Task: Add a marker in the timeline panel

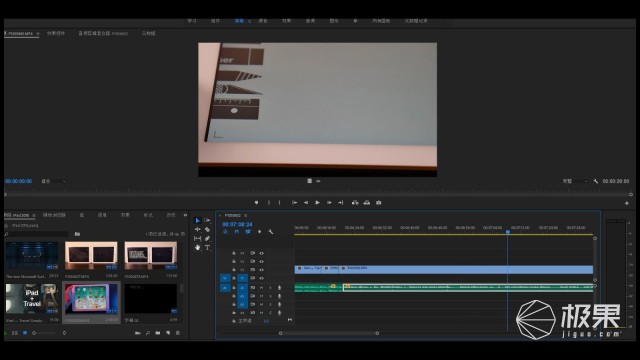Action: (x=259, y=232)
